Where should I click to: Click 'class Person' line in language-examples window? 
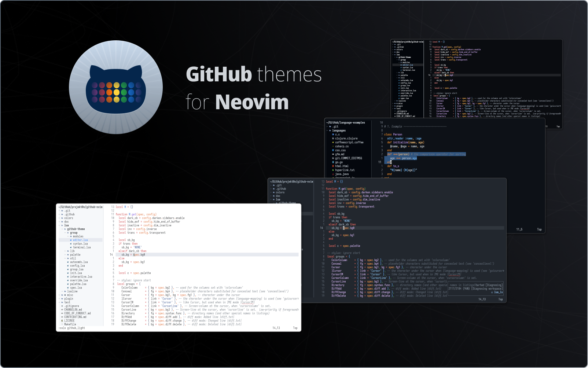[x=393, y=135]
